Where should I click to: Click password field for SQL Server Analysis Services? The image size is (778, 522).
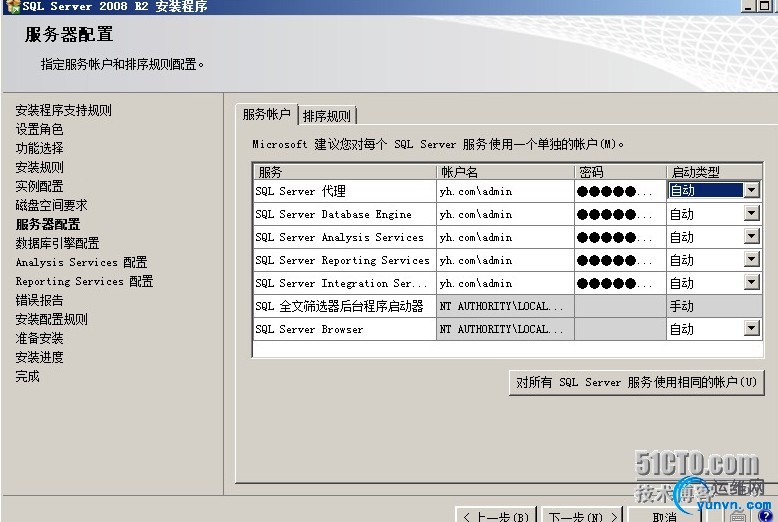[x=620, y=237]
